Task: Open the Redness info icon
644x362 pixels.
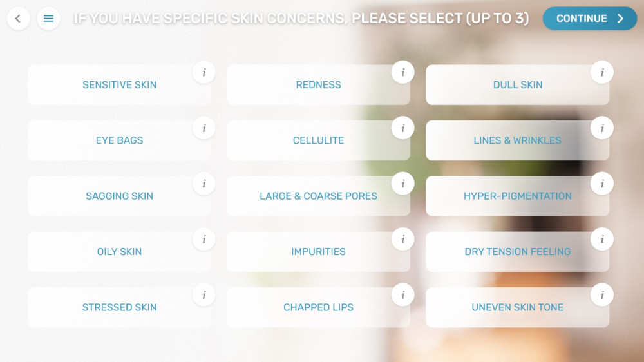Action: pyautogui.click(x=403, y=73)
